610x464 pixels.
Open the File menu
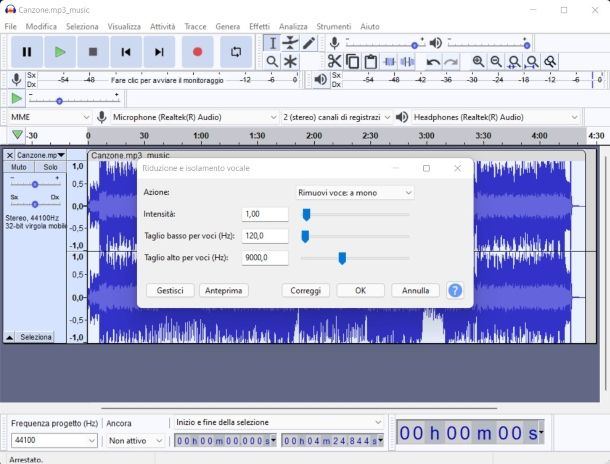[11, 26]
